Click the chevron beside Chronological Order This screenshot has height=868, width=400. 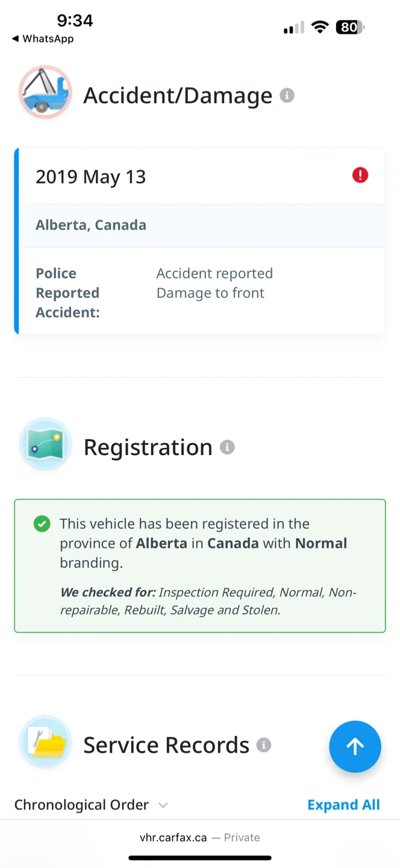[163, 805]
